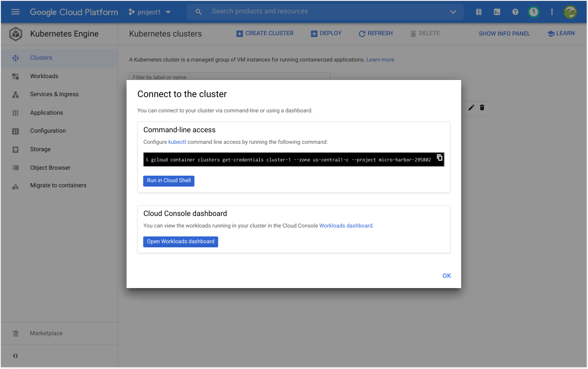Open the project1 selector dropdown

[150, 12]
